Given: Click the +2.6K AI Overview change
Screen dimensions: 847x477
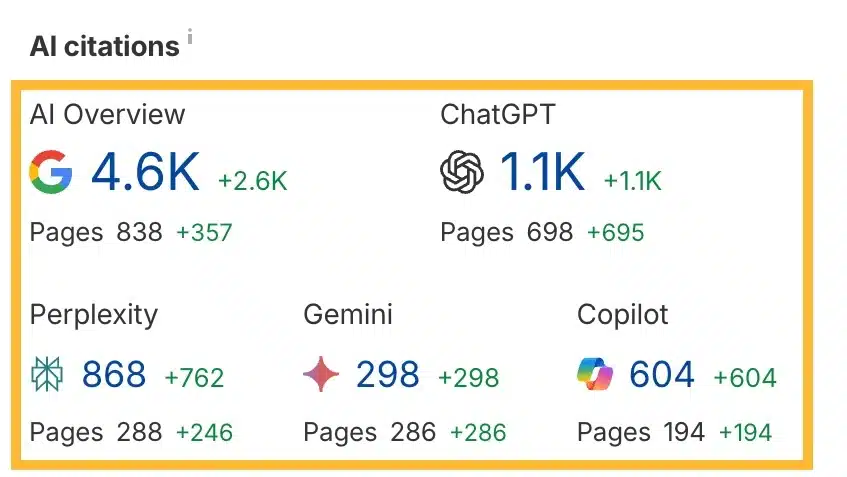Looking at the screenshot, I should (x=252, y=181).
